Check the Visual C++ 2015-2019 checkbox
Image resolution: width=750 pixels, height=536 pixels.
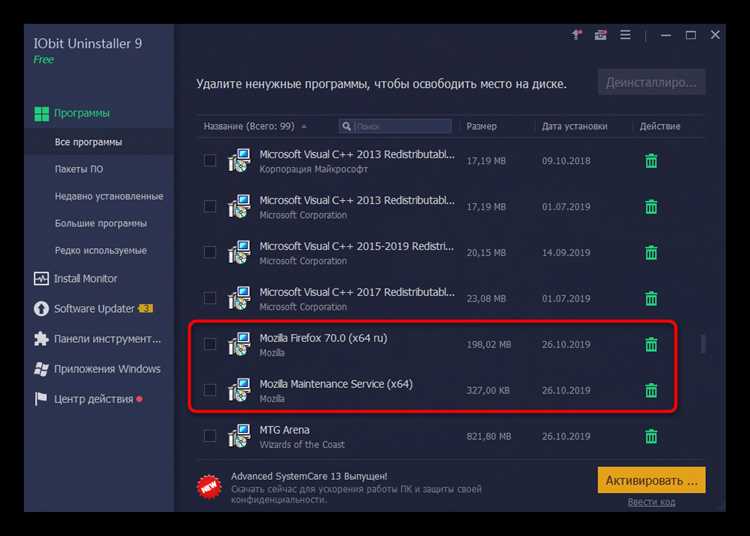(x=210, y=252)
